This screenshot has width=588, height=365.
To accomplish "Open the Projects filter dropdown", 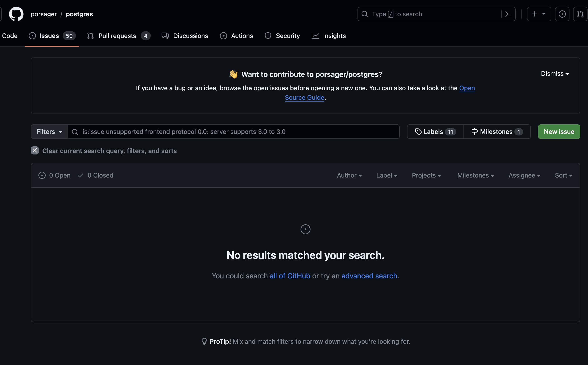I will point(426,175).
